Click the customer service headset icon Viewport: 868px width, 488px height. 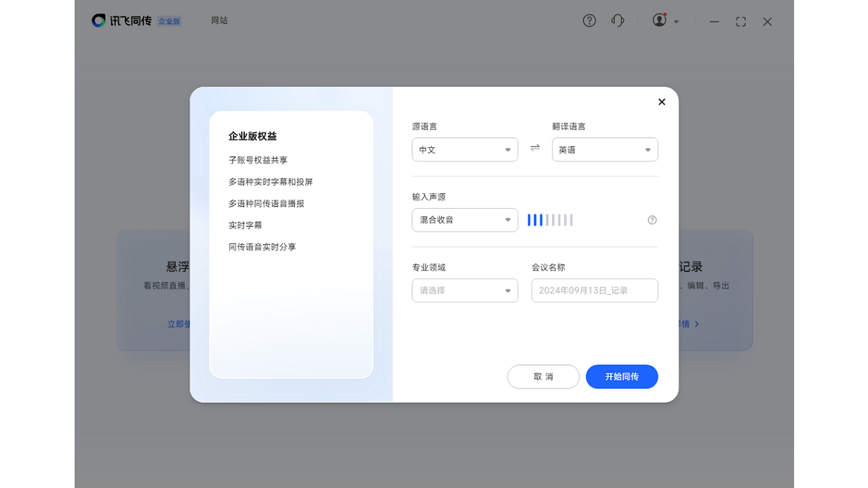coord(617,20)
